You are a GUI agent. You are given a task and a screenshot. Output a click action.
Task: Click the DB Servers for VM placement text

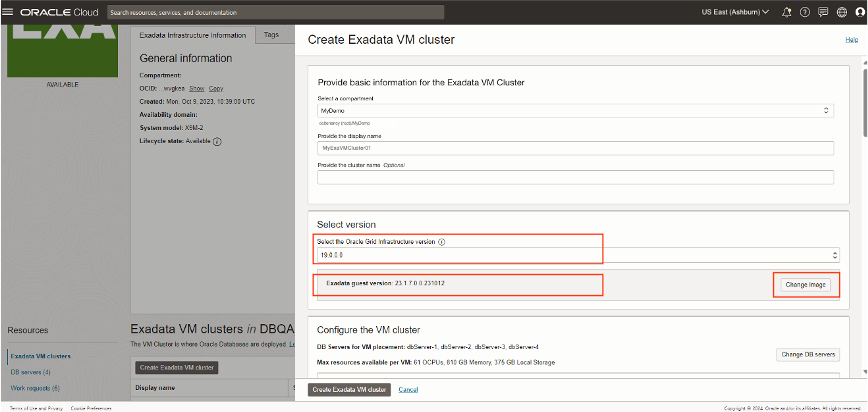tap(428, 347)
